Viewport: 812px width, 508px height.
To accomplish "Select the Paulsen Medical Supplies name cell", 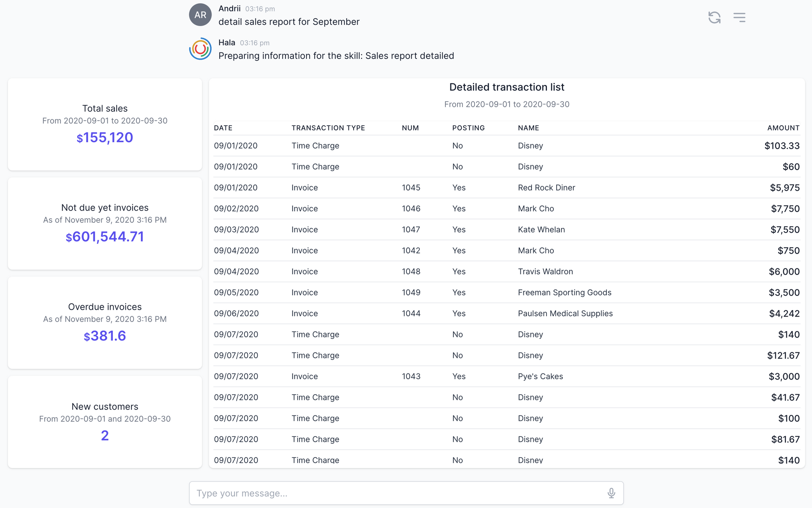I will pyautogui.click(x=565, y=313).
